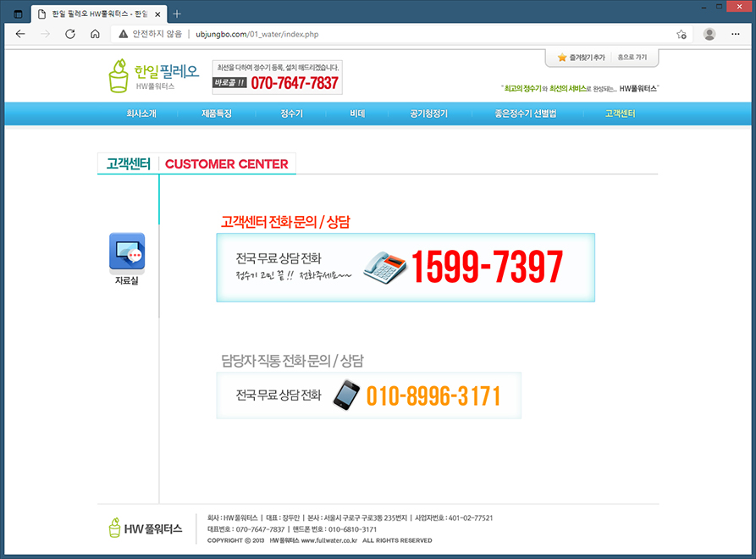The width and height of the screenshot is (756, 559).
Task: Open the 공기청정기 menu item
Action: (x=428, y=113)
